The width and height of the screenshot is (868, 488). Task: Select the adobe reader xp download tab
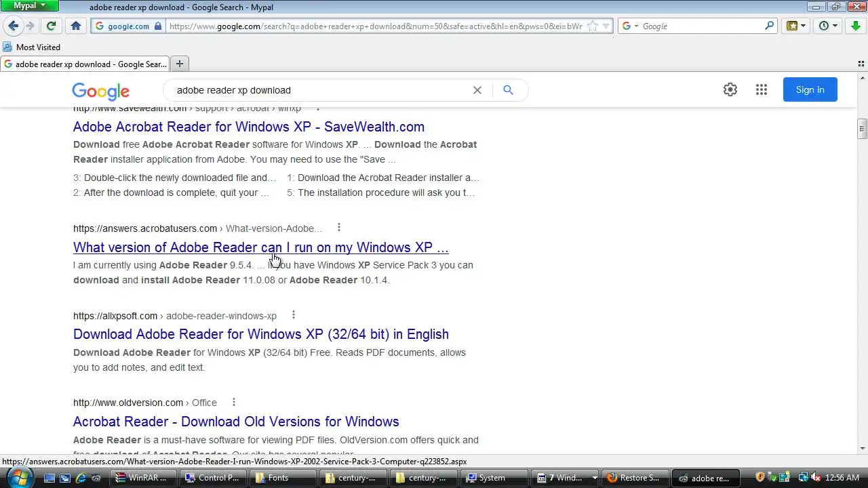pos(85,64)
